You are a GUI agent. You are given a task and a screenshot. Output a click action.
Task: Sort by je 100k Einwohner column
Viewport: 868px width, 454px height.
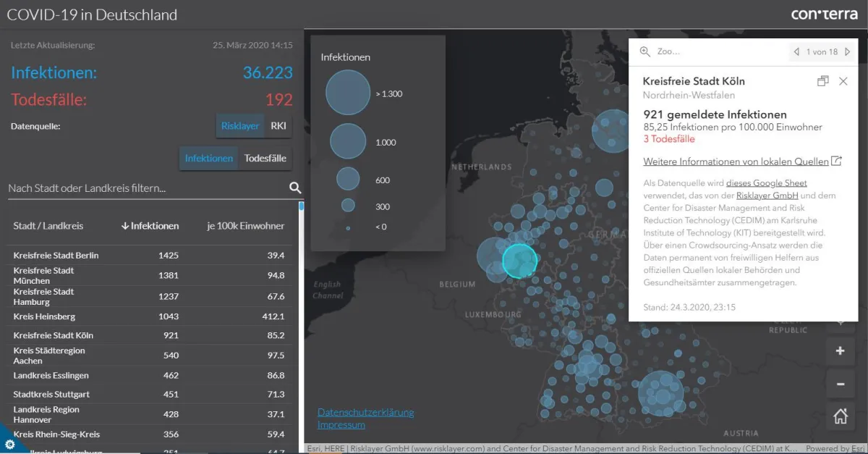(x=245, y=226)
